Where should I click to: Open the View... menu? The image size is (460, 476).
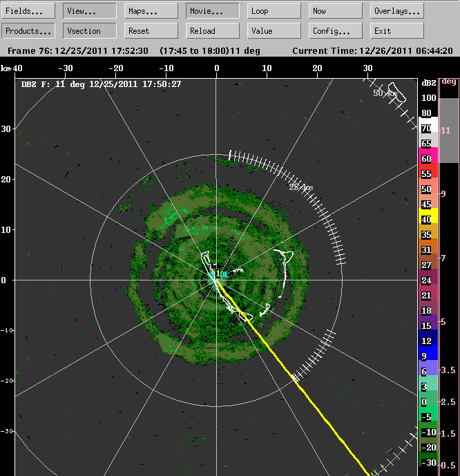(90, 11)
